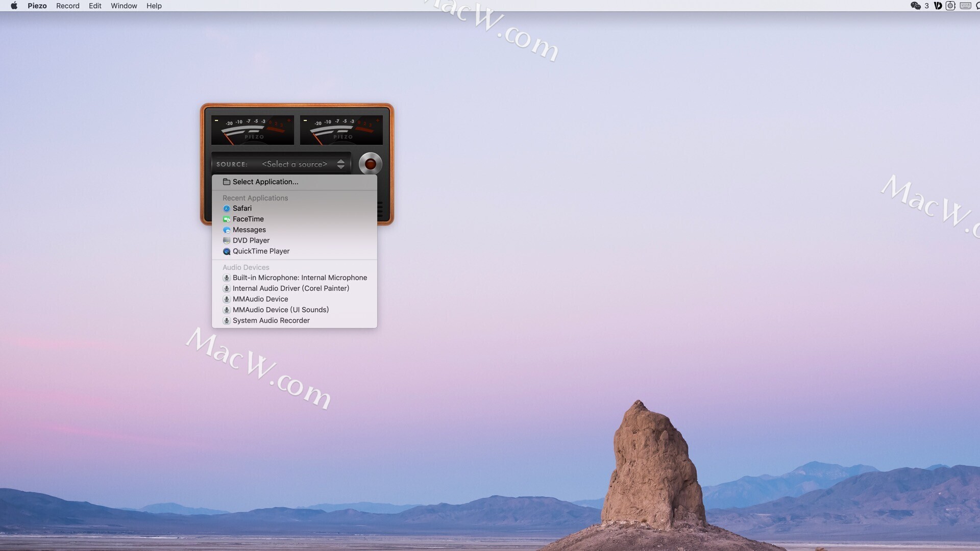Click microphone icon beside Internal Audio Driver
This screenshot has width=980, height=551.
click(x=227, y=289)
